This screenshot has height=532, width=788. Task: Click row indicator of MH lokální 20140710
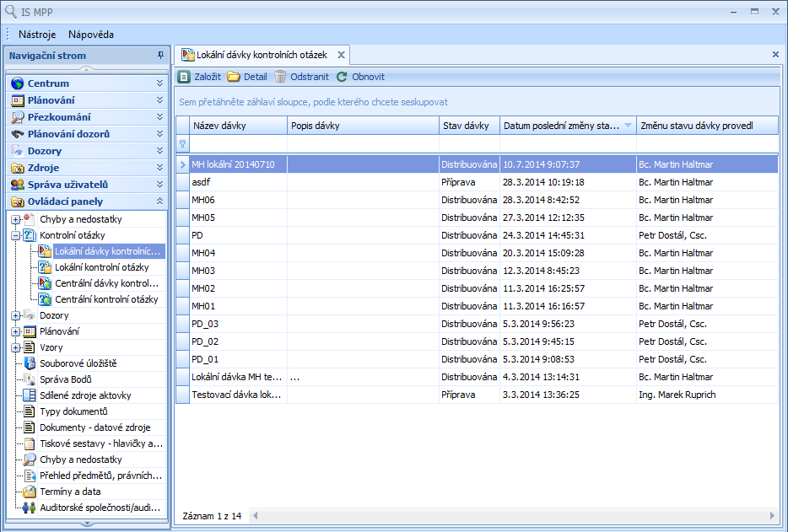point(182,164)
